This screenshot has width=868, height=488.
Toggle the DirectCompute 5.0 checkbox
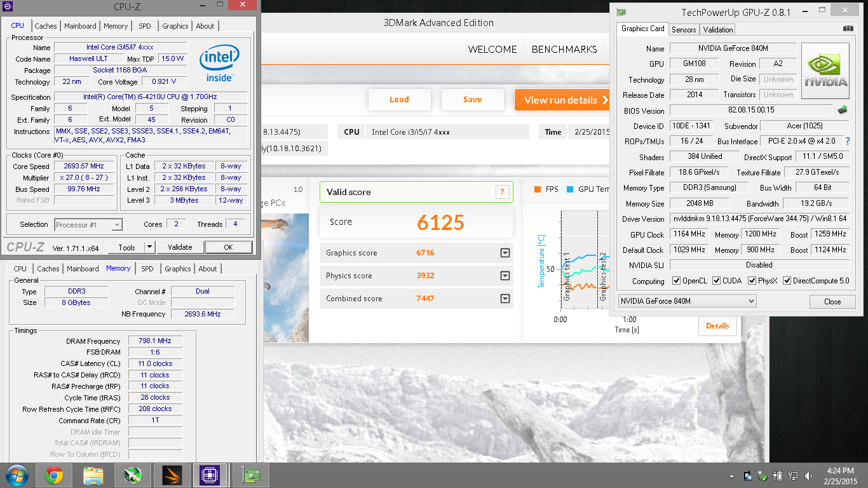787,281
